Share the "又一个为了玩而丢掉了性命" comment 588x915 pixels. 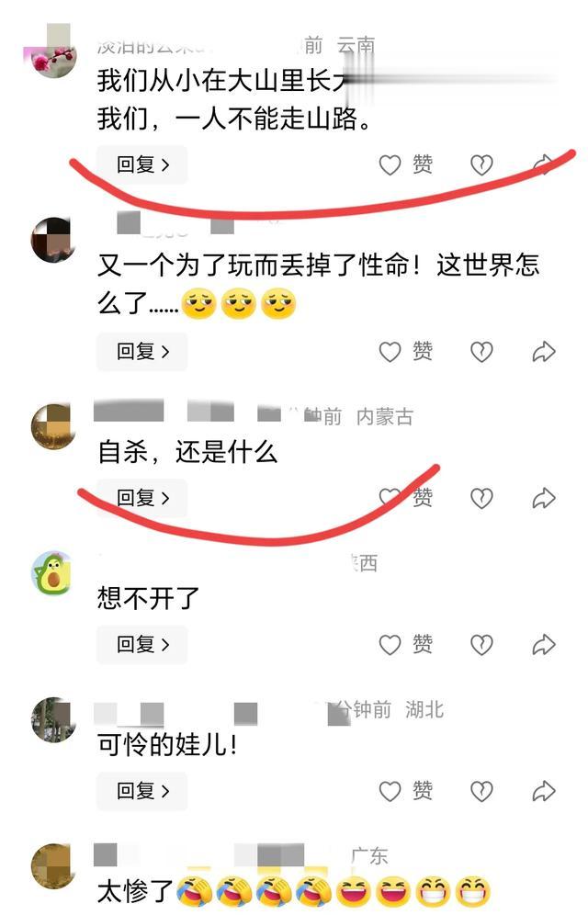544,351
